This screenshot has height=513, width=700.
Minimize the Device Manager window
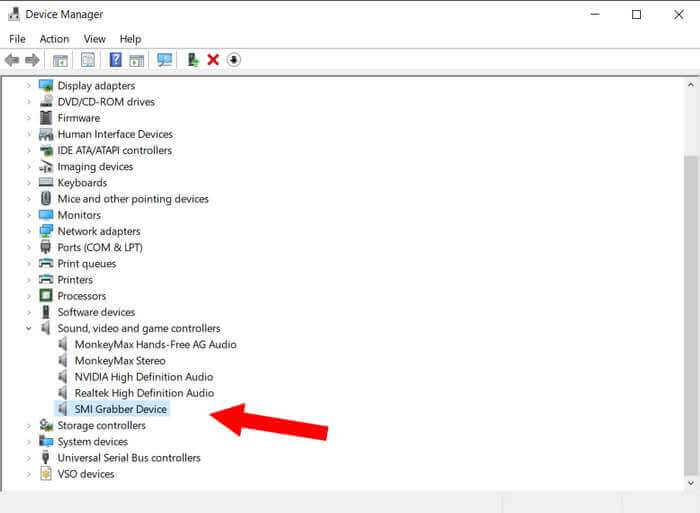[595, 14]
